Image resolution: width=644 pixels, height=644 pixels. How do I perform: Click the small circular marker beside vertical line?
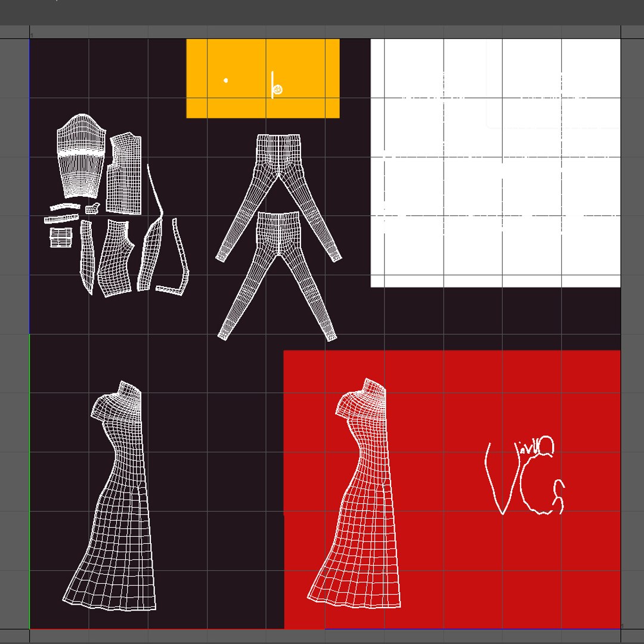pos(278,89)
